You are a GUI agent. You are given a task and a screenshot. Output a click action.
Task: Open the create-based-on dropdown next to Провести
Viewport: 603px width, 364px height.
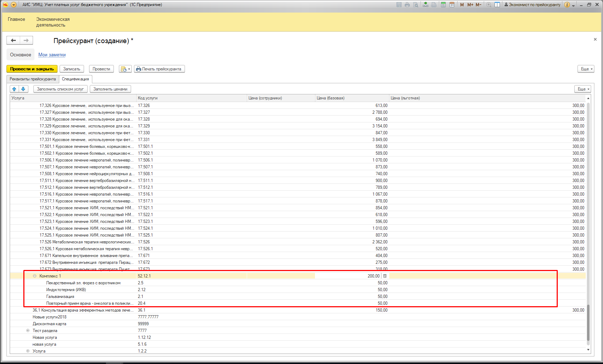pos(125,69)
